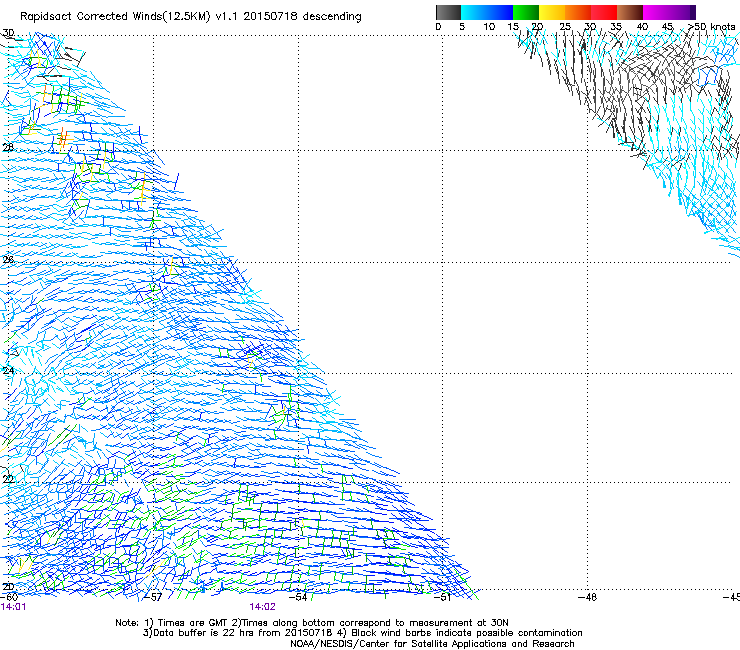This screenshot has height=650, width=740.
Task: Click the latitude label '28'
Action: tap(8, 147)
